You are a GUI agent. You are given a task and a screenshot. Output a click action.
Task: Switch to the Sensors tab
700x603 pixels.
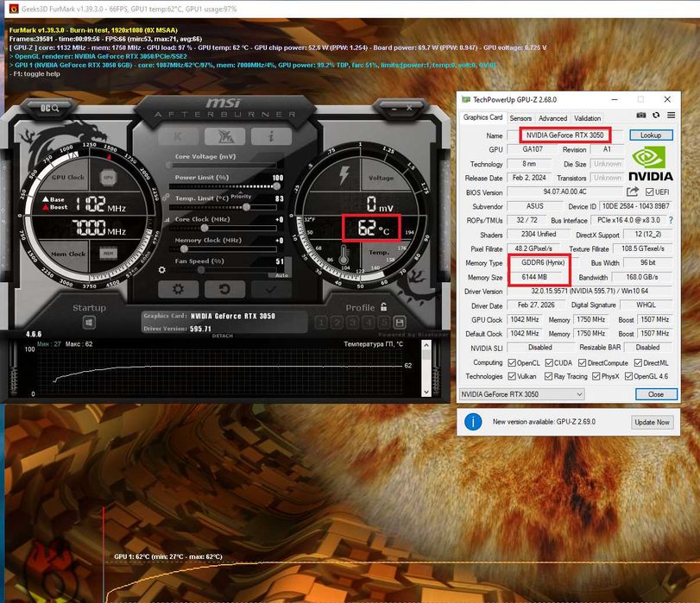click(x=520, y=118)
